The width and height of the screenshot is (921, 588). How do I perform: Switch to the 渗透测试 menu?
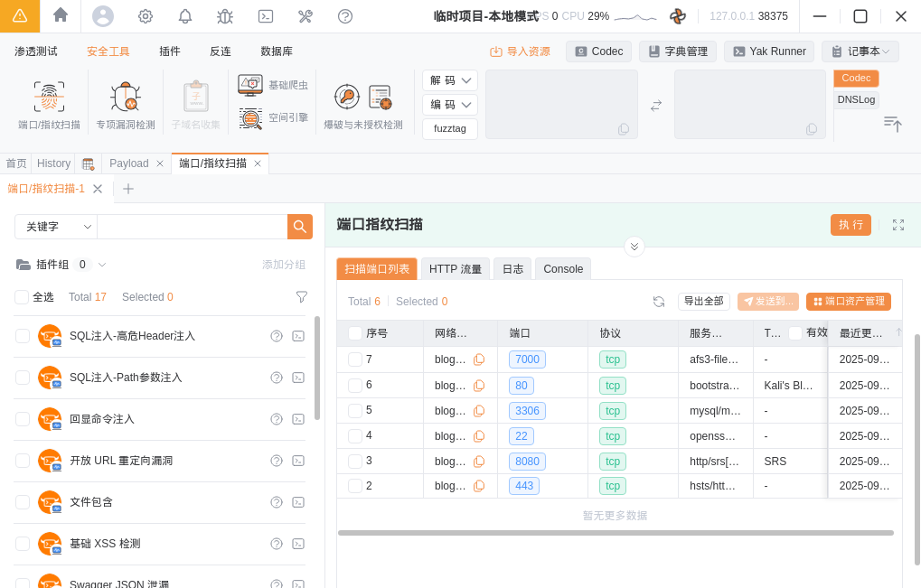click(36, 51)
